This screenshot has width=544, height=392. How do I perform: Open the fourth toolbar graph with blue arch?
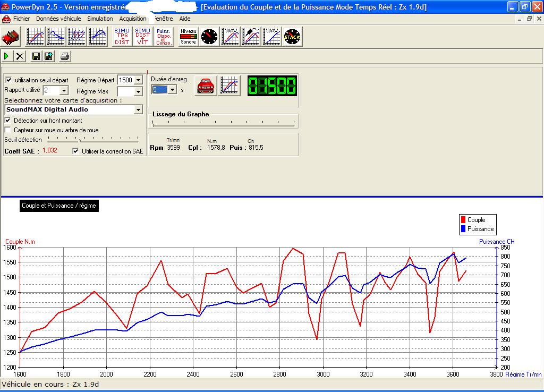[x=98, y=37]
